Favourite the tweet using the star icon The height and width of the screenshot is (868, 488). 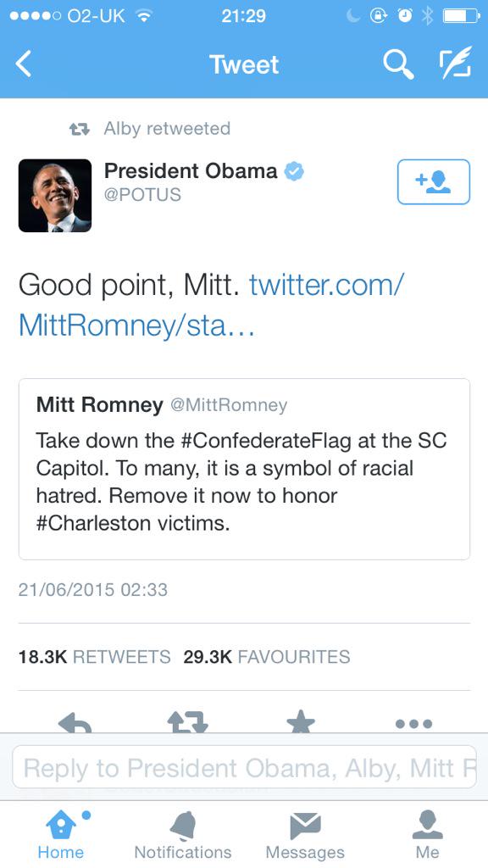pyautogui.click(x=302, y=721)
